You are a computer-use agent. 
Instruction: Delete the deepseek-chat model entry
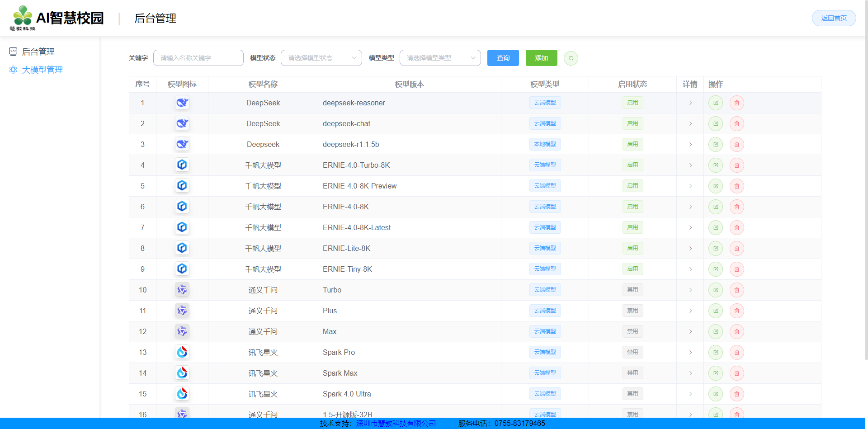[x=737, y=123]
